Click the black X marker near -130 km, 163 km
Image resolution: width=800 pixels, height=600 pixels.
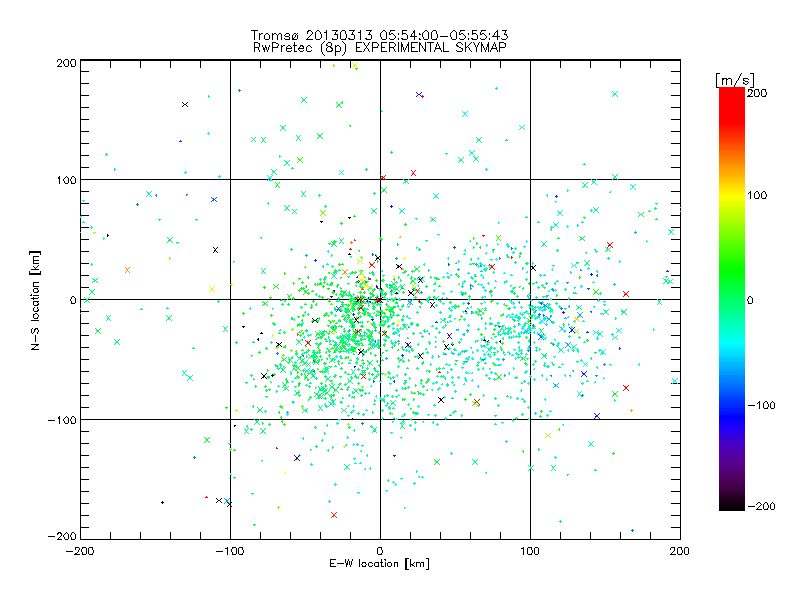tap(185, 105)
